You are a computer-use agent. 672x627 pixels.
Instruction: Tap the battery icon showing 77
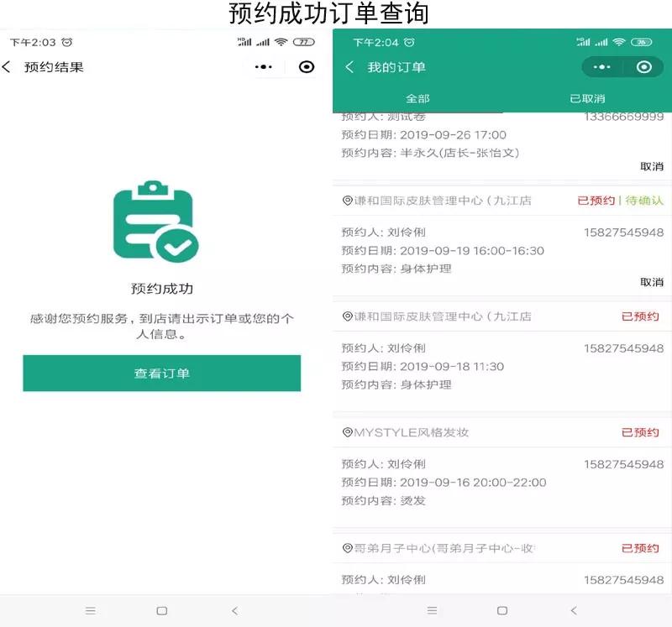[x=303, y=42]
